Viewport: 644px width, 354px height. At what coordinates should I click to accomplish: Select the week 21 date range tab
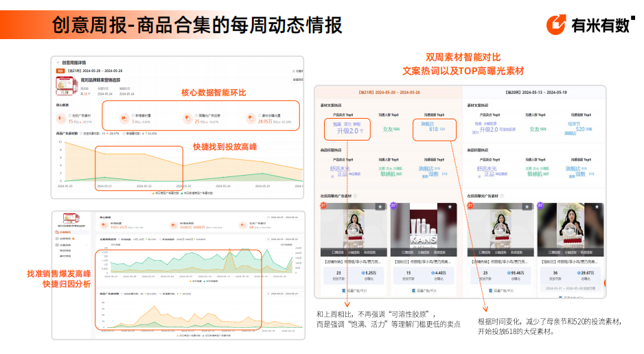pyautogui.click(x=389, y=93)
